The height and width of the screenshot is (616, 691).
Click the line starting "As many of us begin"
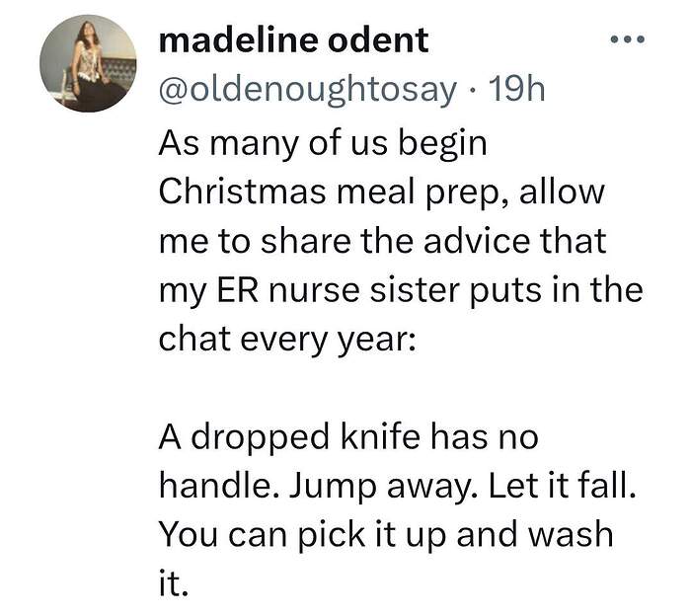[x=323, y=141]
